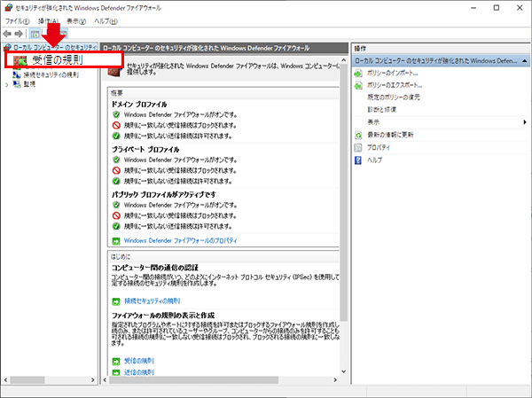This screenshot has height=398, width=532.
Task: Click the tree pane scroll-left arrow
Action: pos(5,380)
